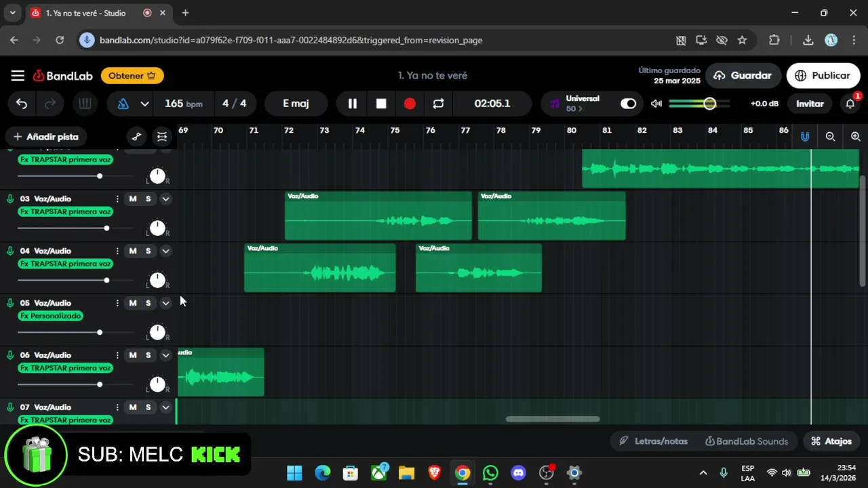Toggle loop cycle mode
The image size is (868, 488).
[438, 104]
